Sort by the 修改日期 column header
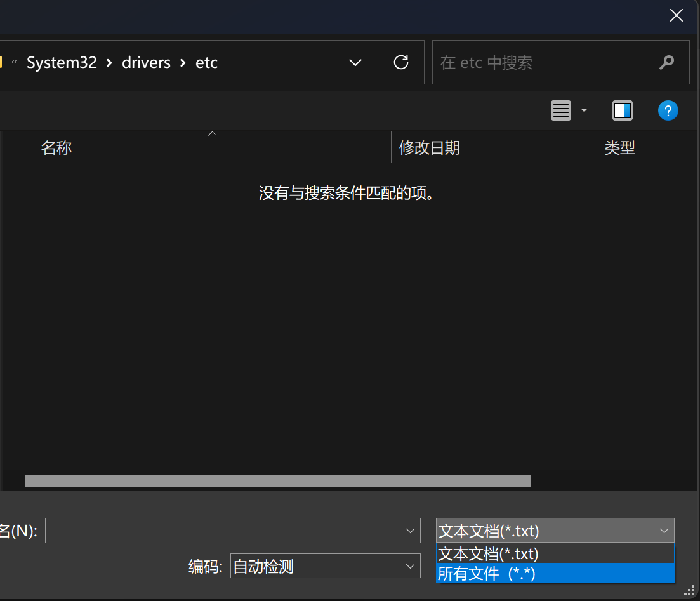This screenshot has height=601, width=700. 429,148
